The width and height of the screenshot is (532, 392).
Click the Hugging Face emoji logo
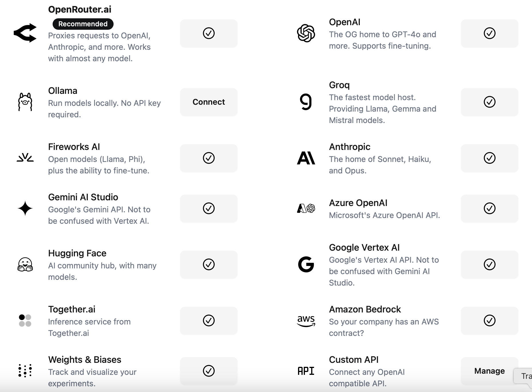(25, 264)
